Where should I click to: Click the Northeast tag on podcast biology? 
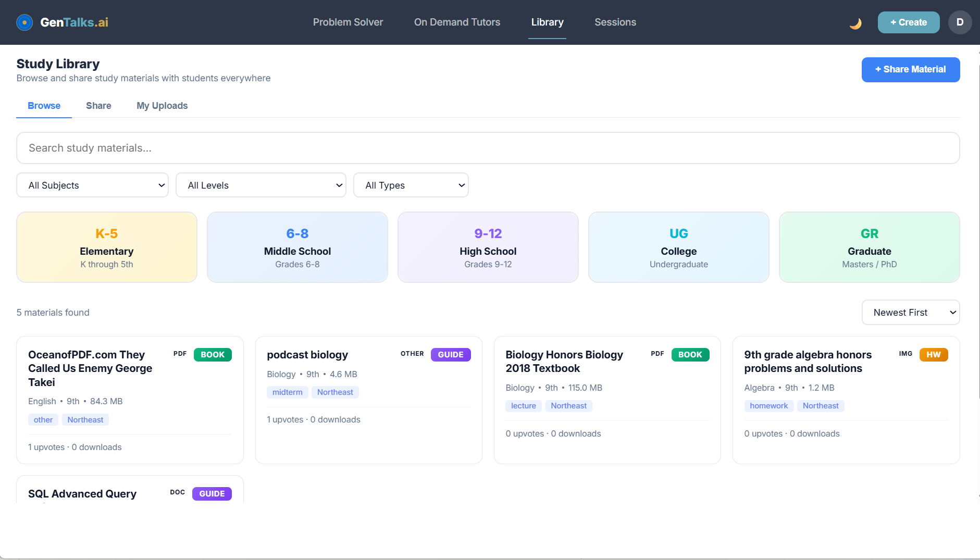click(x=335, y=392)
